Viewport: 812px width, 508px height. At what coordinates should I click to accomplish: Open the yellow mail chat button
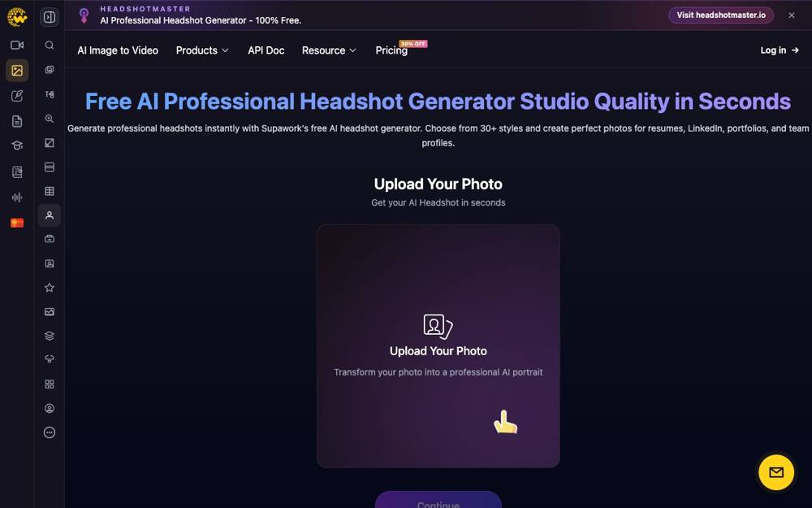tap(775, 472)
